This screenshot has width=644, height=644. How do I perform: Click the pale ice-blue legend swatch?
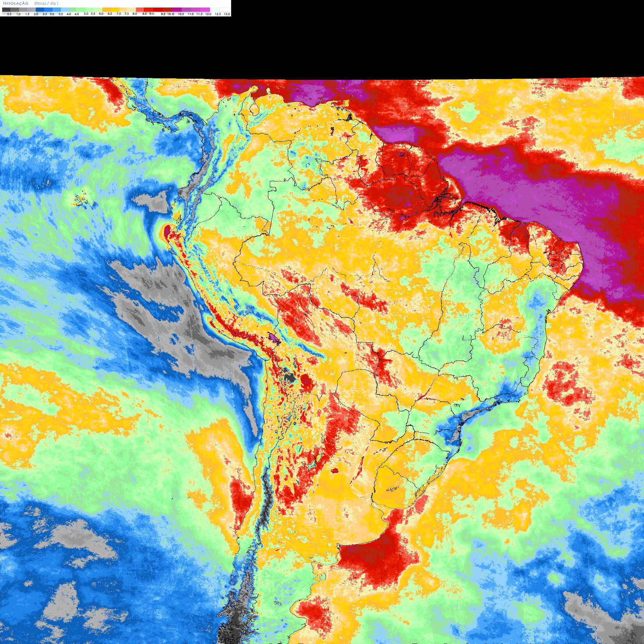[215, 10]
